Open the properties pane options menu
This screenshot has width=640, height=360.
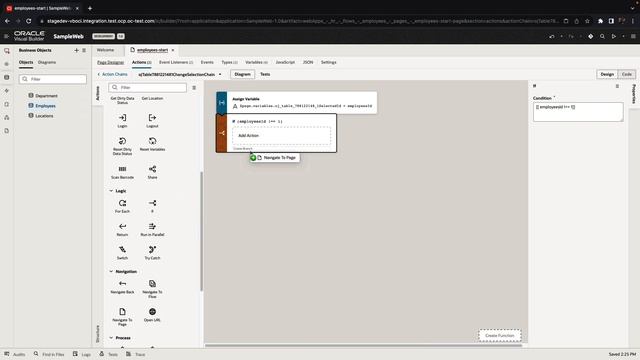617,86
